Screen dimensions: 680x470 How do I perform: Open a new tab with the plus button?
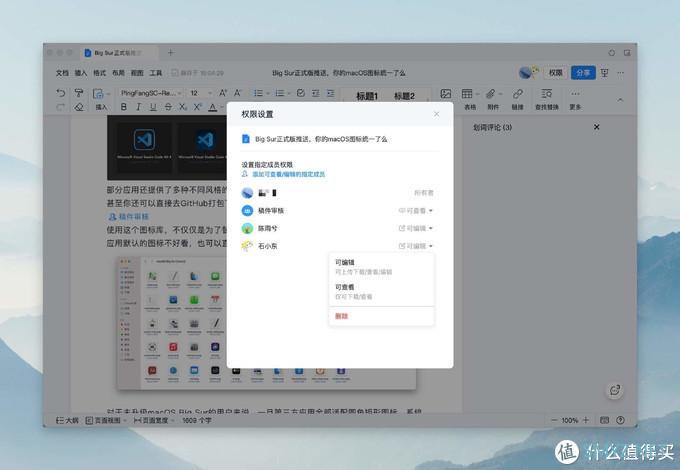tap(170, 52)
